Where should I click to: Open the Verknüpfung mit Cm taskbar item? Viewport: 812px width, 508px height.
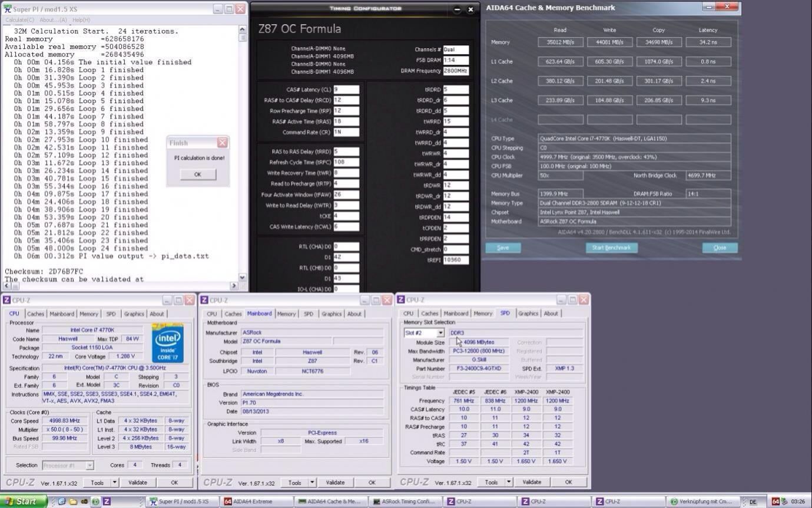pos(704,502)
